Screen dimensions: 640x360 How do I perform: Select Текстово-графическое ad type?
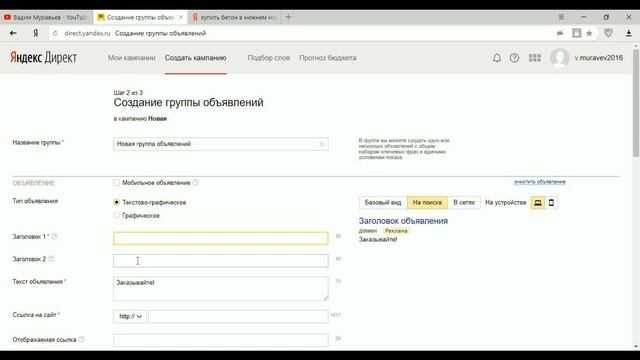[x=117, y=202]
